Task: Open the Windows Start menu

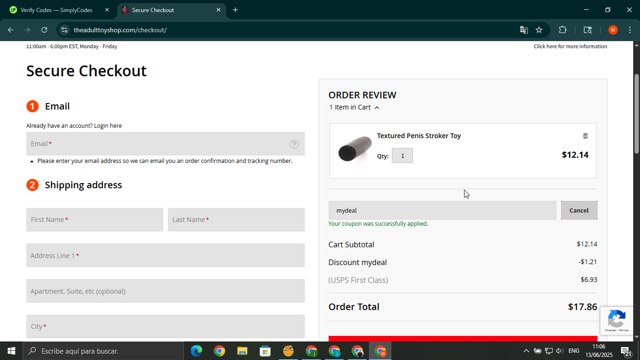Action: [11, 351]
